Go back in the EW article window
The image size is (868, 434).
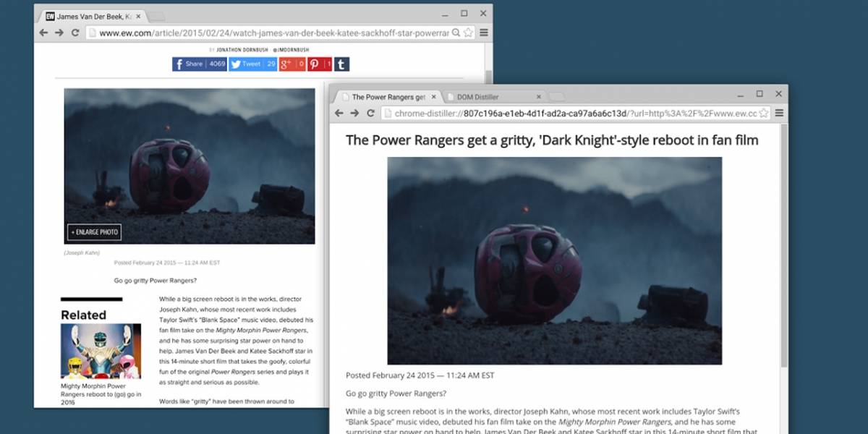click(43, 33)
